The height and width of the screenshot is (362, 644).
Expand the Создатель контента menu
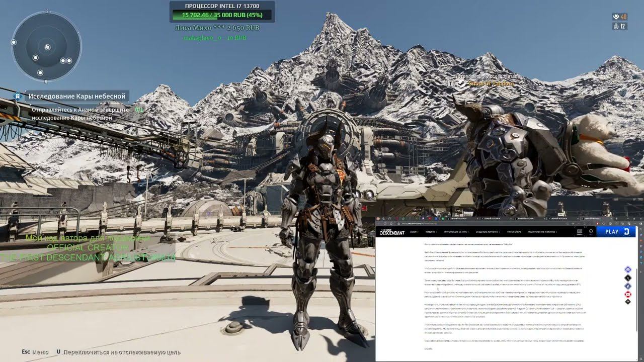[488, 232]
